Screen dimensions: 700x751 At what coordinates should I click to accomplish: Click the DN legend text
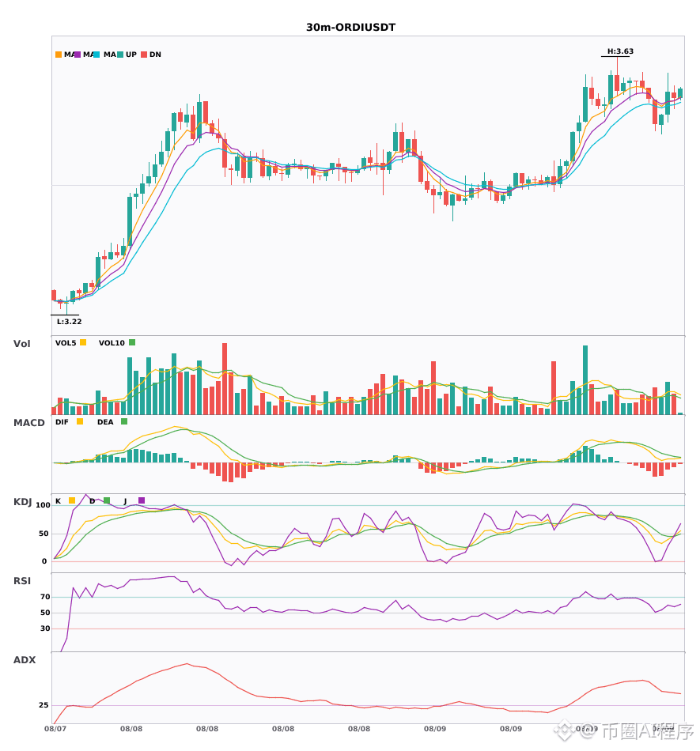(155, 55)
